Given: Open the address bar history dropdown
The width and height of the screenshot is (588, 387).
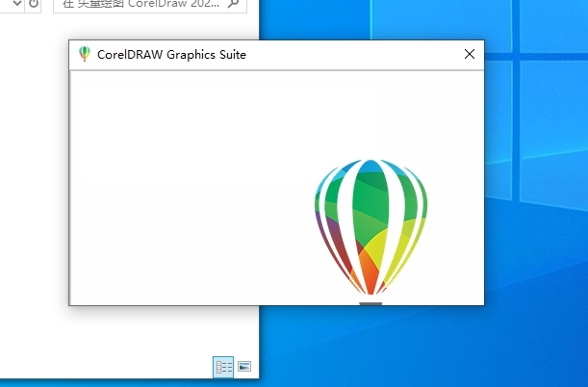Looking at the screenshot, I should pyautogui.click(x=16, y=4).
